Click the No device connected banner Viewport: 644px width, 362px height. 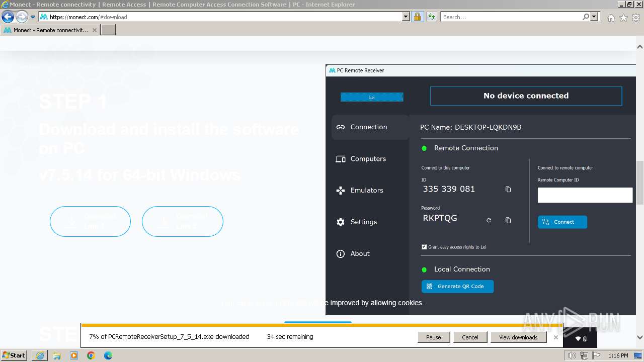pyautogui.click(x=526, y=96)
